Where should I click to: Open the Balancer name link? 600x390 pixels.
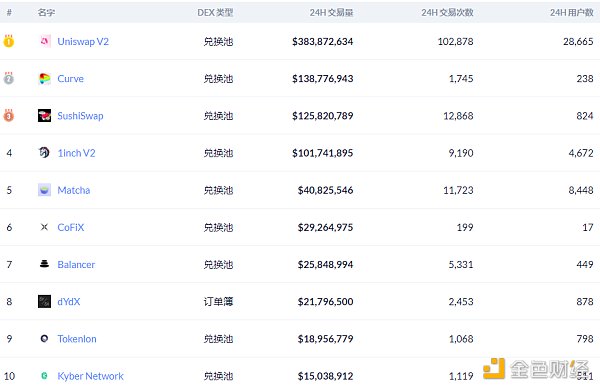pyautogui.click(x=76, y=264)
